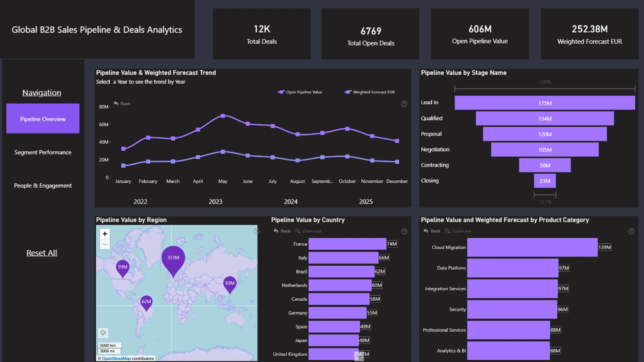Click Back arrow in trend chart

116,104
